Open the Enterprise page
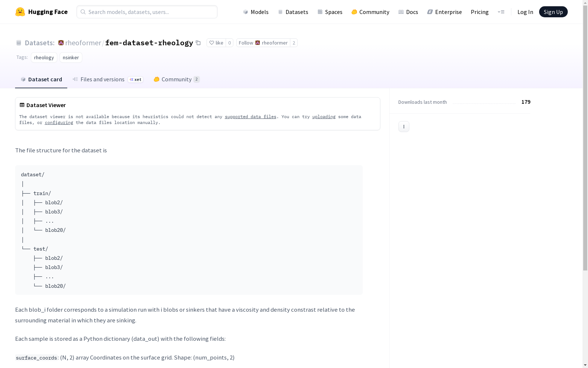588x368 pixels. 444,12
